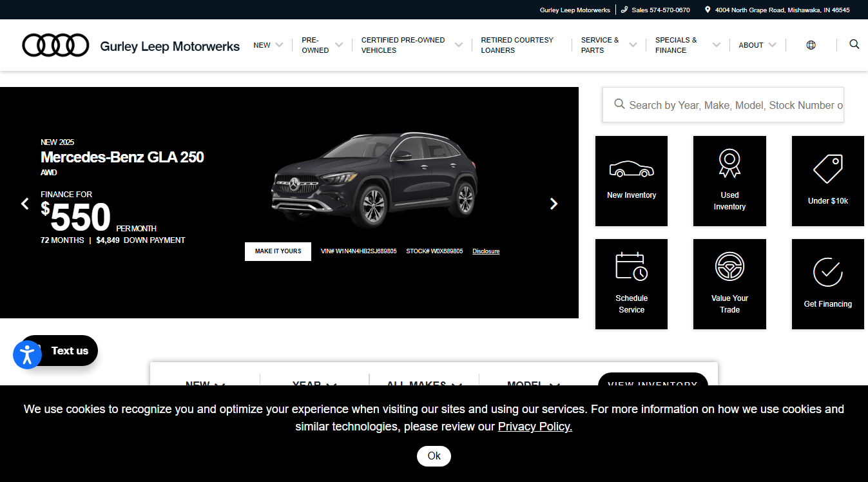
Task: Expand the SERVICE & PARTS menu
Action: coord(609,45)
